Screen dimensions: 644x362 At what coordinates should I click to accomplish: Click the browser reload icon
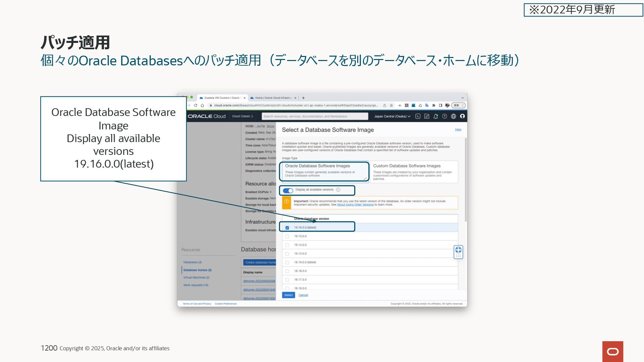click(196, 105)
